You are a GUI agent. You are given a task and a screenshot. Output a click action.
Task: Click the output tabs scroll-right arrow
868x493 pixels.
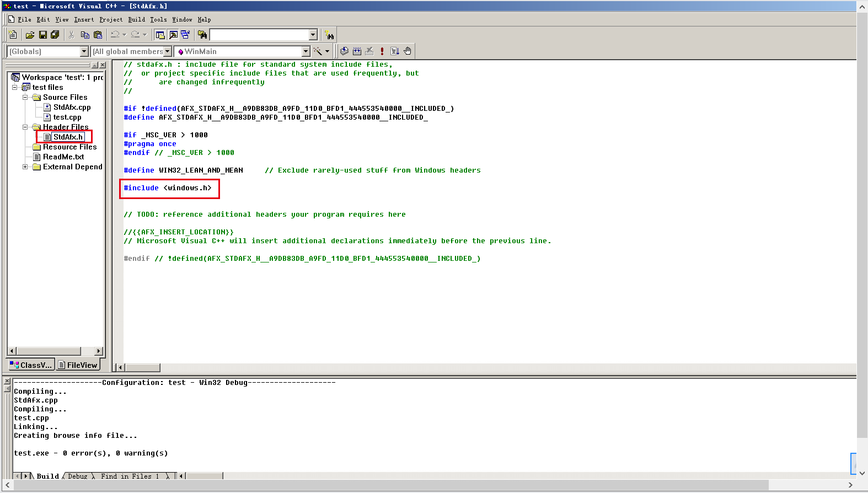click(x=25, y=476)
